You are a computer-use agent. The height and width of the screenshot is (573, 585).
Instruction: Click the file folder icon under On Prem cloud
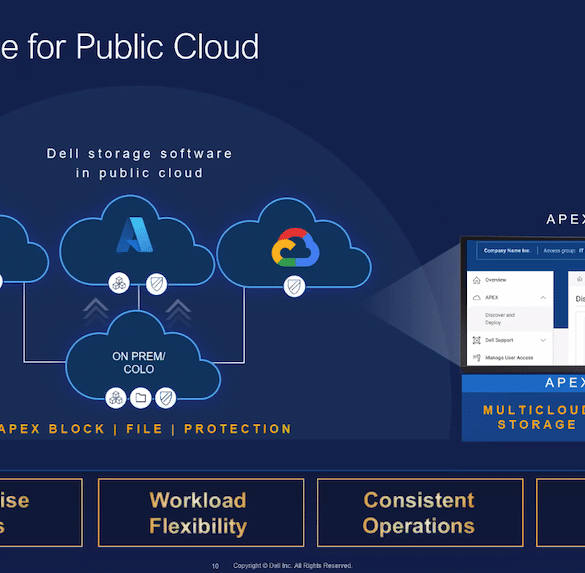coord(141,398)
